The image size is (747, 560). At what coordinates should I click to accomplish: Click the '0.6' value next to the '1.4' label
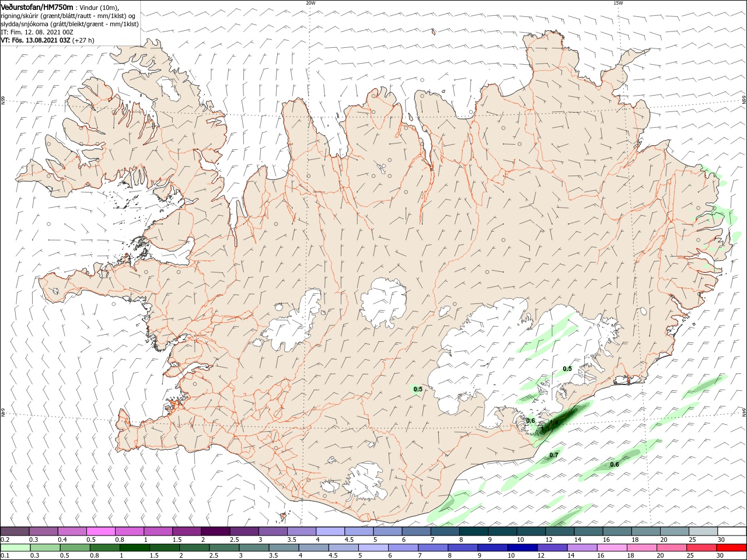click(530, 421)
